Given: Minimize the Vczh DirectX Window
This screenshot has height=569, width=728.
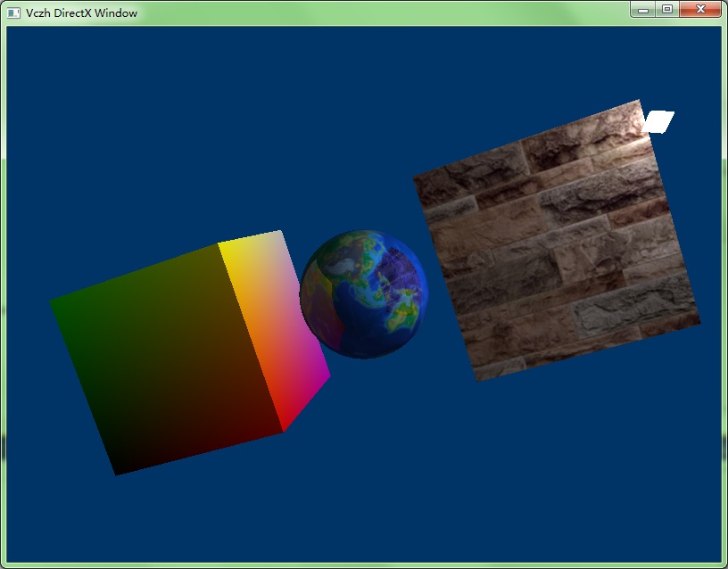Looking at the screenshot, I should click(643, 9).
